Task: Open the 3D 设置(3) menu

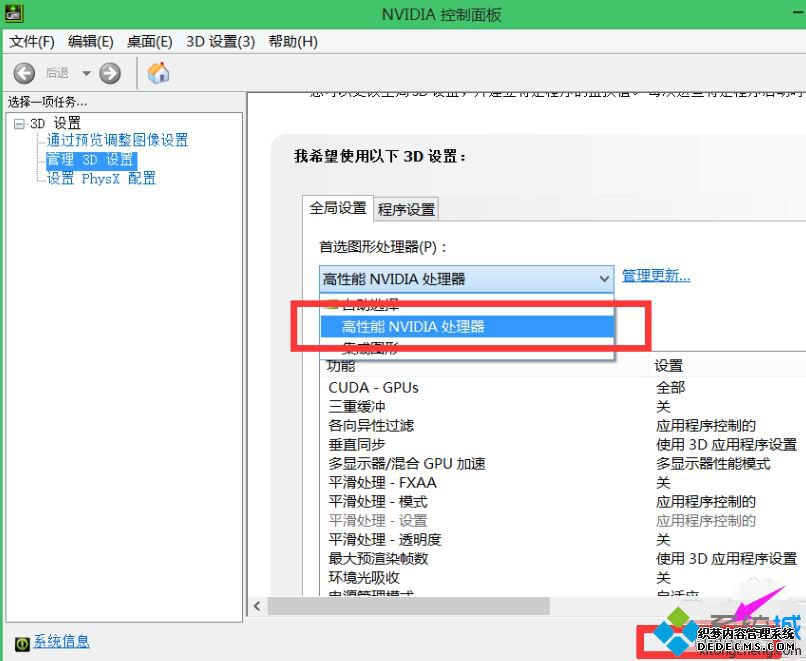Action: point(221,42)
